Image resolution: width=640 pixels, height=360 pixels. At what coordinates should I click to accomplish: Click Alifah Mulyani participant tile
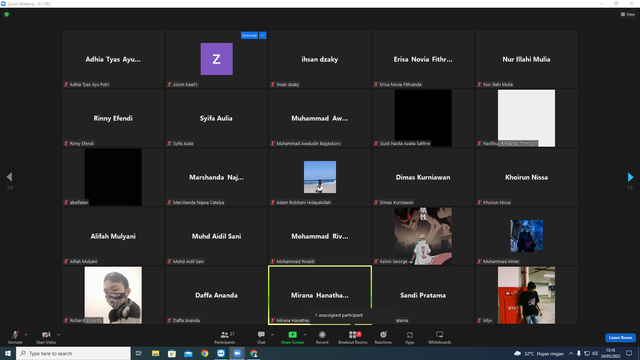click(113, 236)
